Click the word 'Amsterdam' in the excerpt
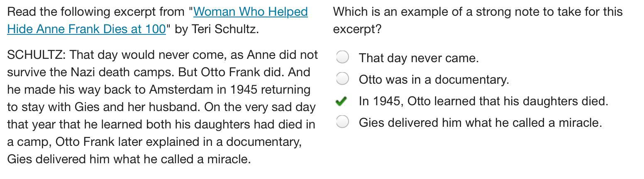 pyautogui.click(x=181, y=89)
